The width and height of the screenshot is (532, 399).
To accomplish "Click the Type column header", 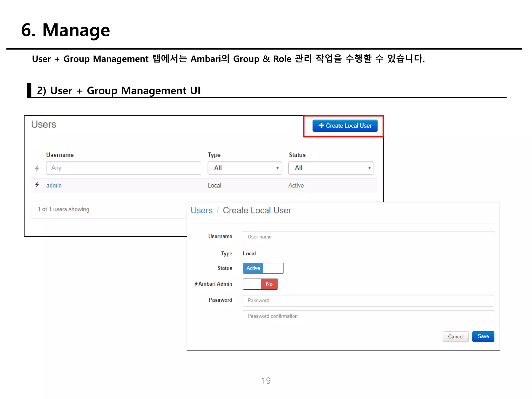I will [214, 155].
